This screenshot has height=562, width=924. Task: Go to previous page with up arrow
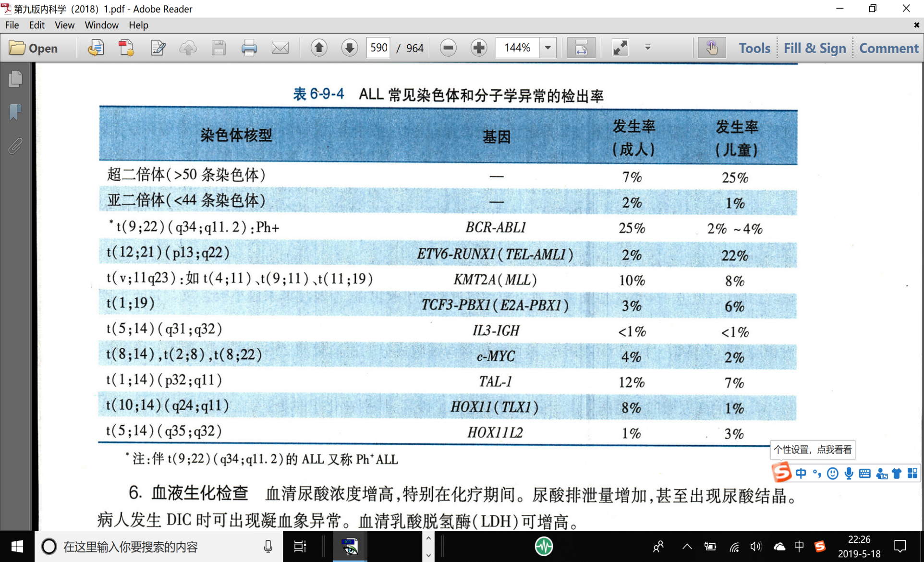pos(319,48)
